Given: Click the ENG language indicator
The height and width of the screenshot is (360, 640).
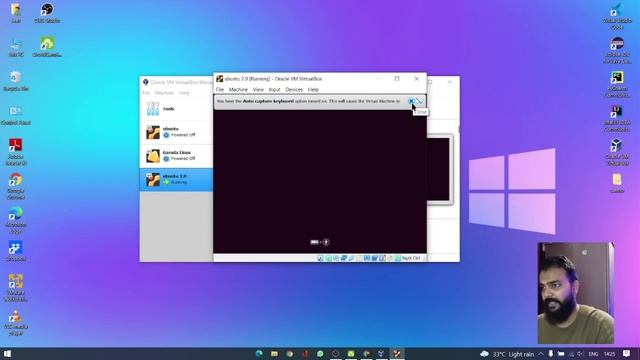Looking at the screenshot, I should (x=593, y=354).
